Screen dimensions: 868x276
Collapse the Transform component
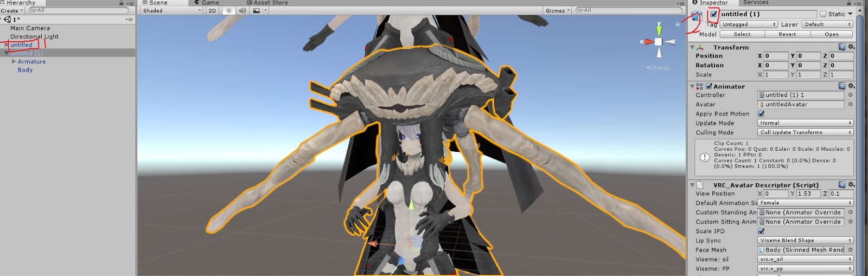click(692, 47)
